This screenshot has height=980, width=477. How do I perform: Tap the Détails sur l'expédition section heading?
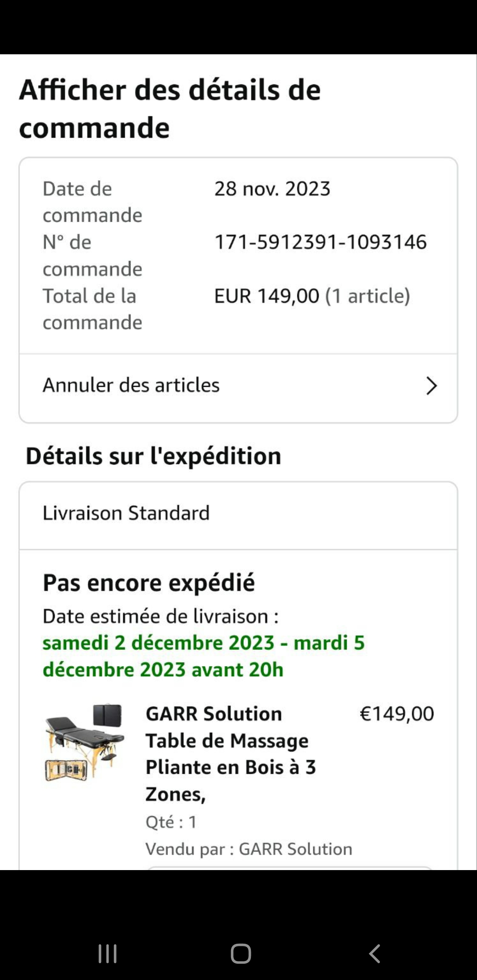point(153,456)
